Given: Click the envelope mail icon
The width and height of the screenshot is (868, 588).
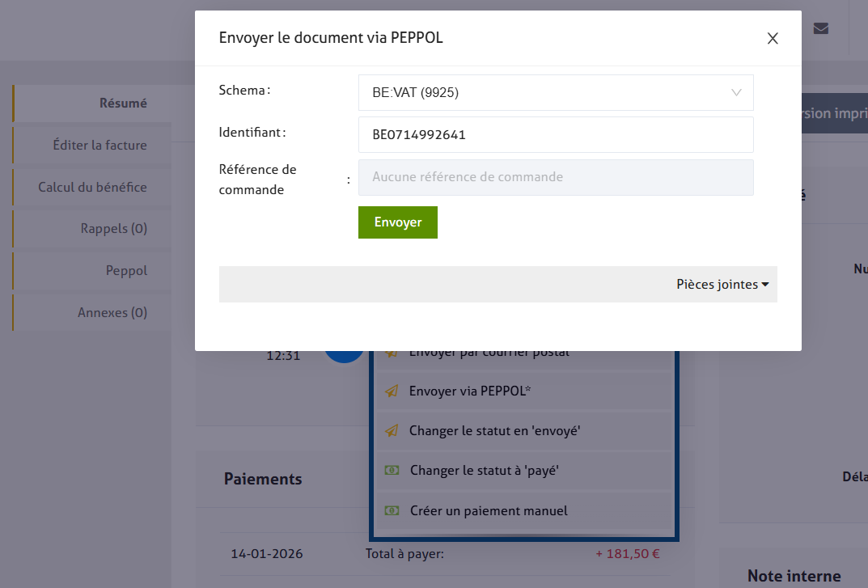Looking at the screenshot, I should point(820,29).
